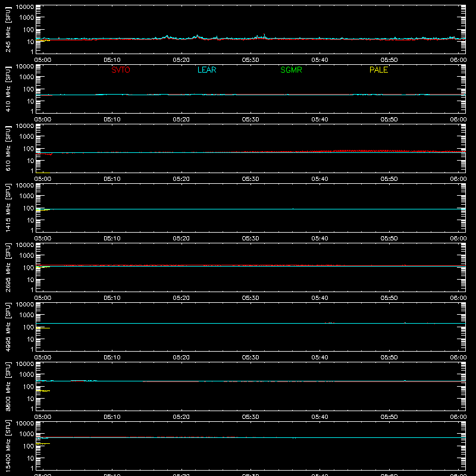Click 05:00 time label under 610 MHz panel

tap(43, 179)
